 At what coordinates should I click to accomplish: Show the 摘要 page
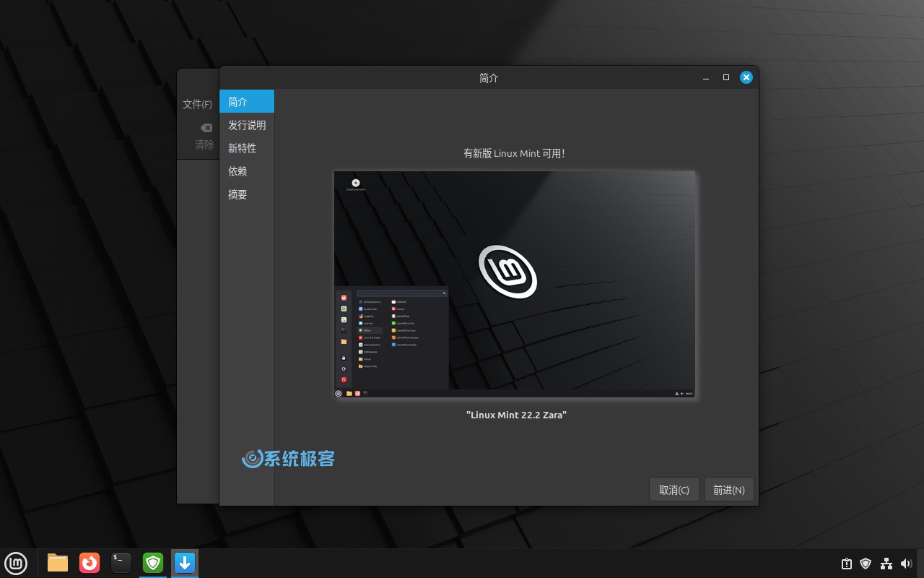[x=247, y=194]
